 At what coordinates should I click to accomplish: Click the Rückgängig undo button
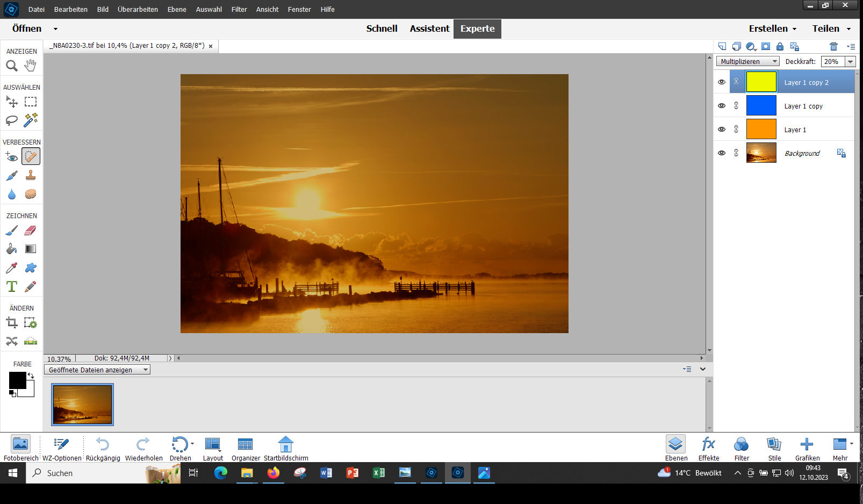[x=103, y=448]
